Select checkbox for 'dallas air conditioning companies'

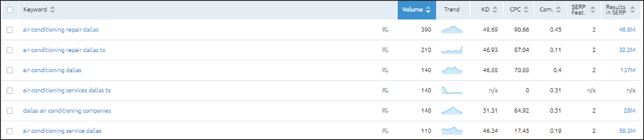tap(10, 111)
